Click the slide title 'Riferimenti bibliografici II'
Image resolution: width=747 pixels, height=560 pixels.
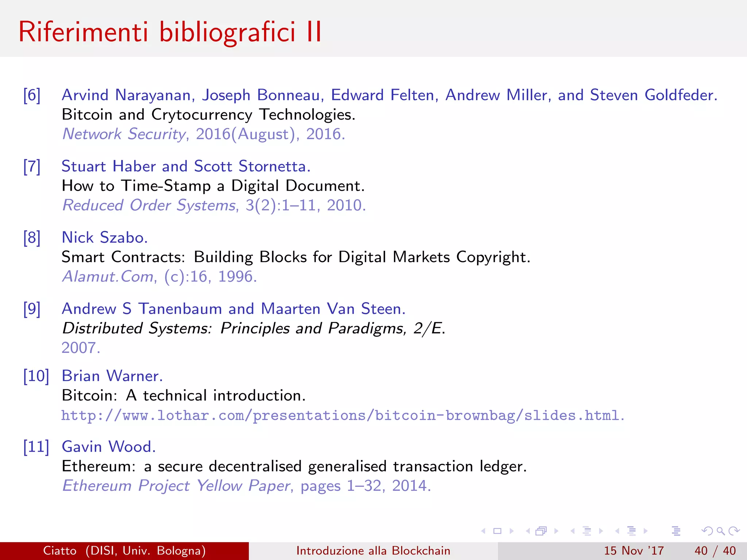(170, 32)
